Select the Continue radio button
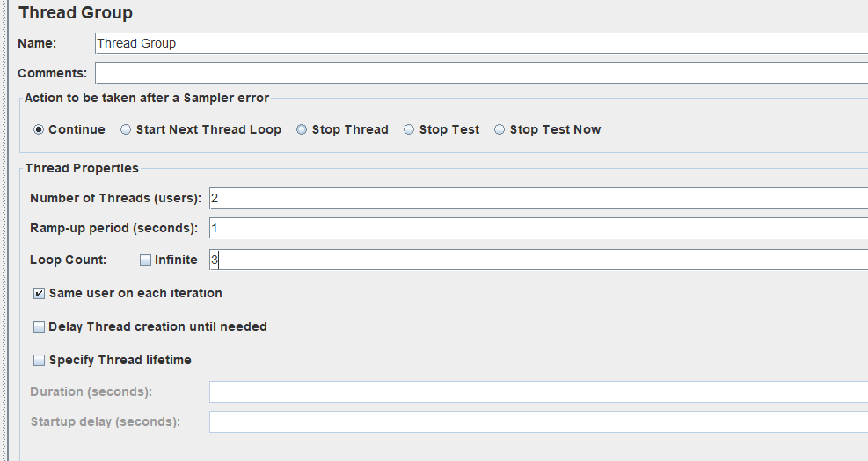 click(x=39, y=129)
